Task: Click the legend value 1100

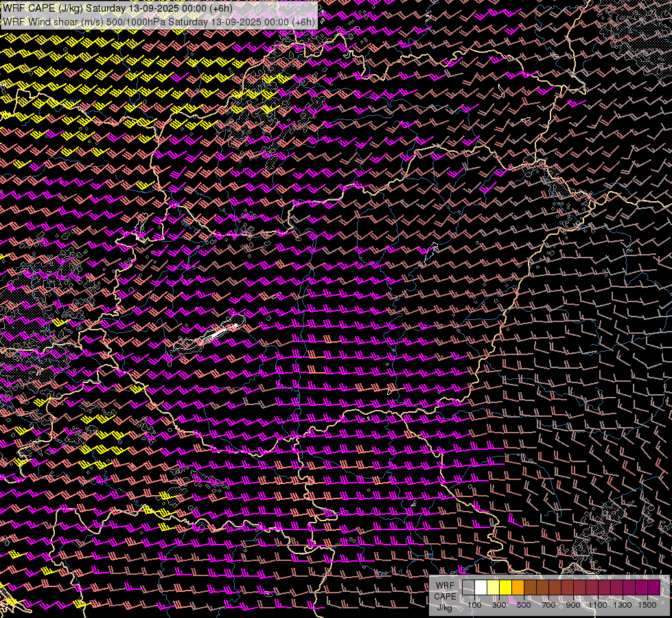Action: [x=597, y=605]
